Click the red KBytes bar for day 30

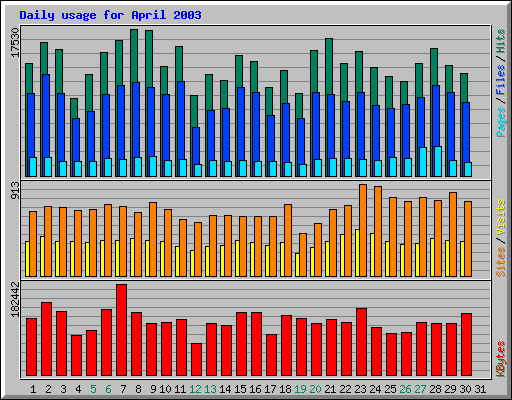(x=466, y=345)
